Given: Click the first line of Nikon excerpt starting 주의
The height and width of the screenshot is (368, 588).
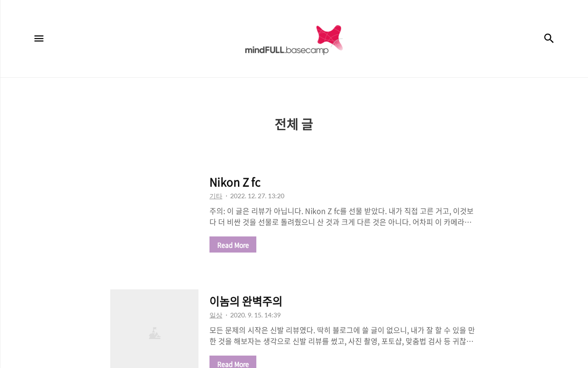Looking at the screenshot, I should click(x=341, y=211).
